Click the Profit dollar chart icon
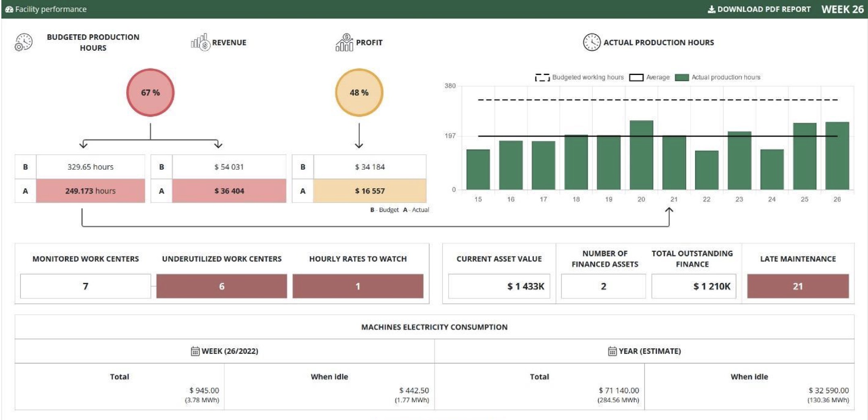This screenshot has width=868, height=420. (345, 42)
